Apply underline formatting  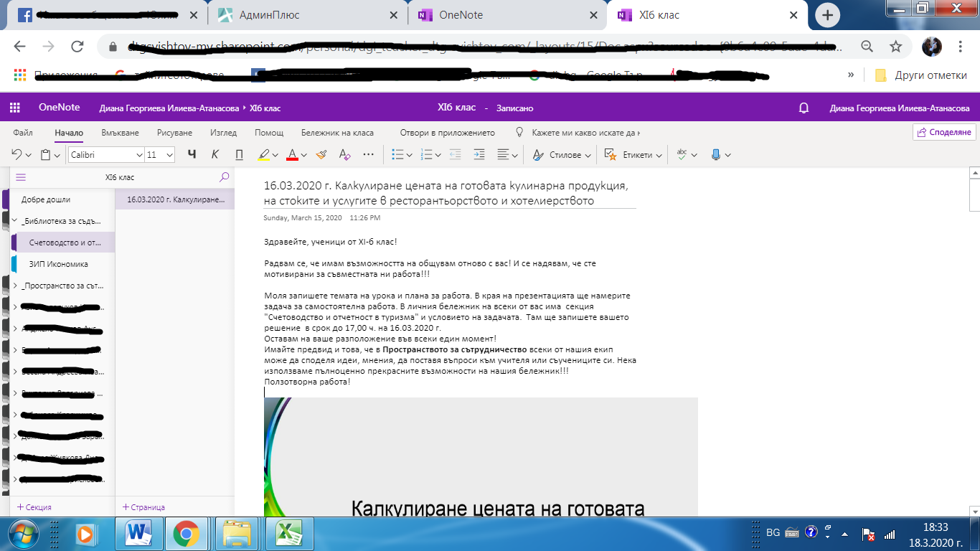[240, 154]
